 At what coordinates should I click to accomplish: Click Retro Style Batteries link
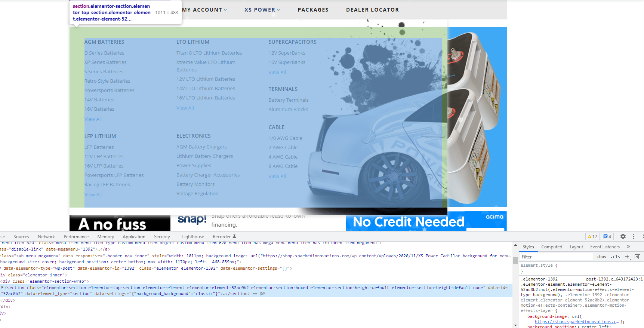[x=107, y=81]
